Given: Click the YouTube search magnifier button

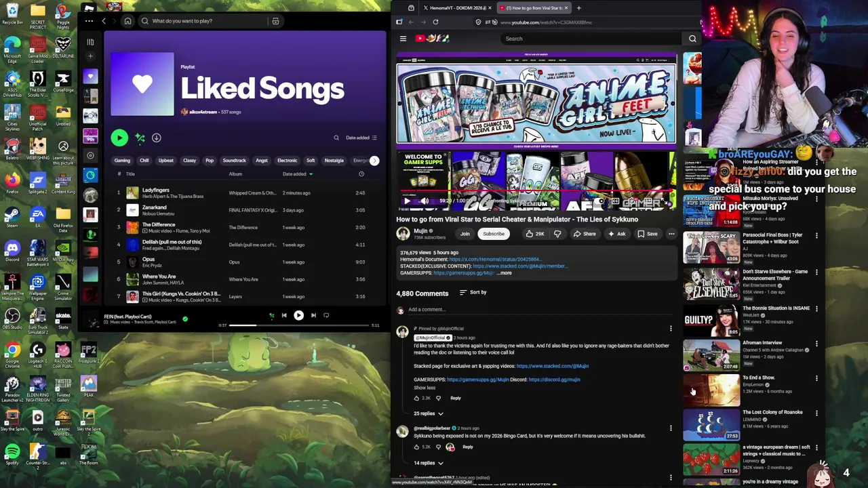Looking at the screenshot, I should pos(692,39).
